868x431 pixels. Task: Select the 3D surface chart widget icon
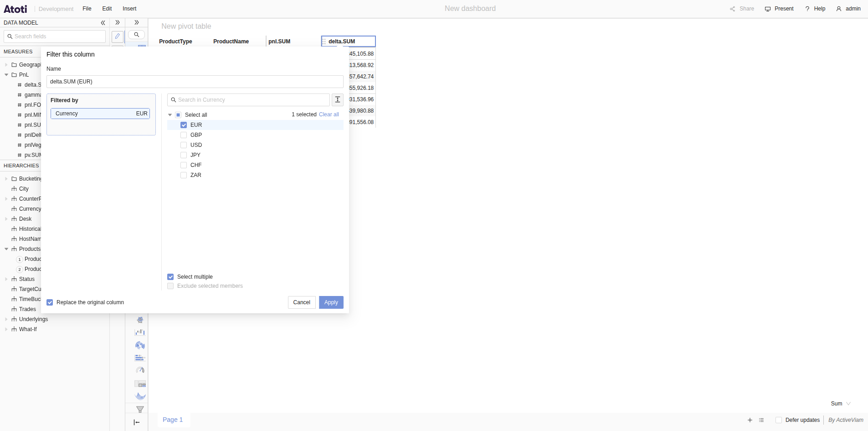140,396
